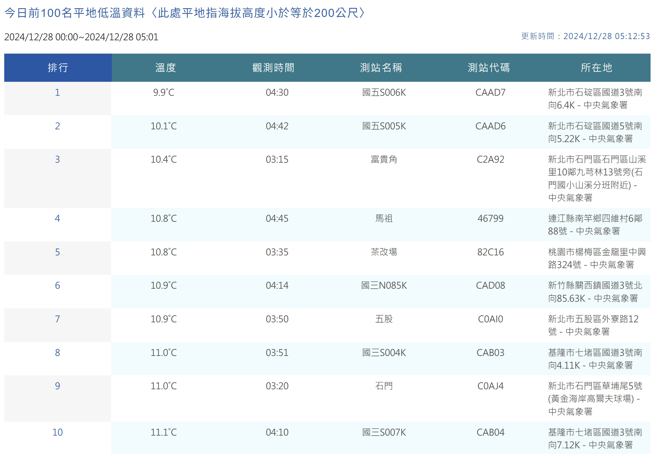Click observation time 04:14

(277, 285)
